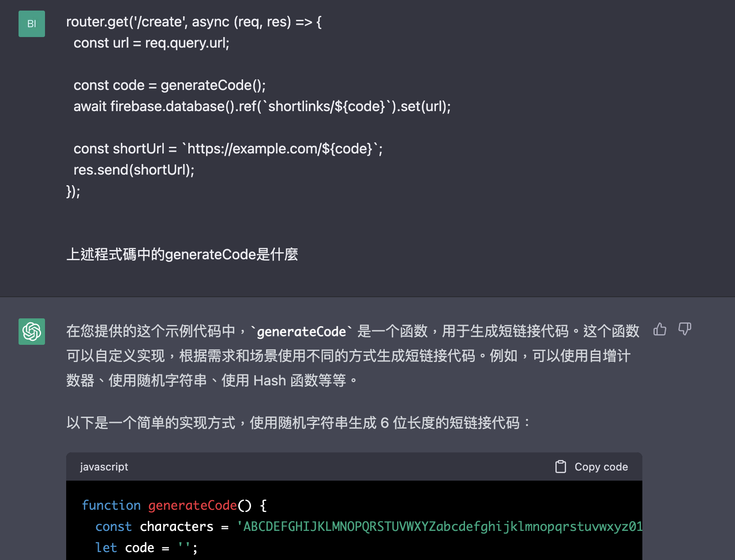Click the blue function keyword in the code block
Viewport: 735px width, 560px height.
111,505
